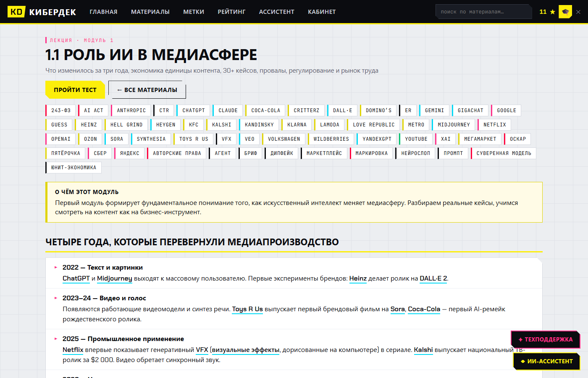Select the Midjourney tag
Screen dimensions: 588x378
(454, 125)
